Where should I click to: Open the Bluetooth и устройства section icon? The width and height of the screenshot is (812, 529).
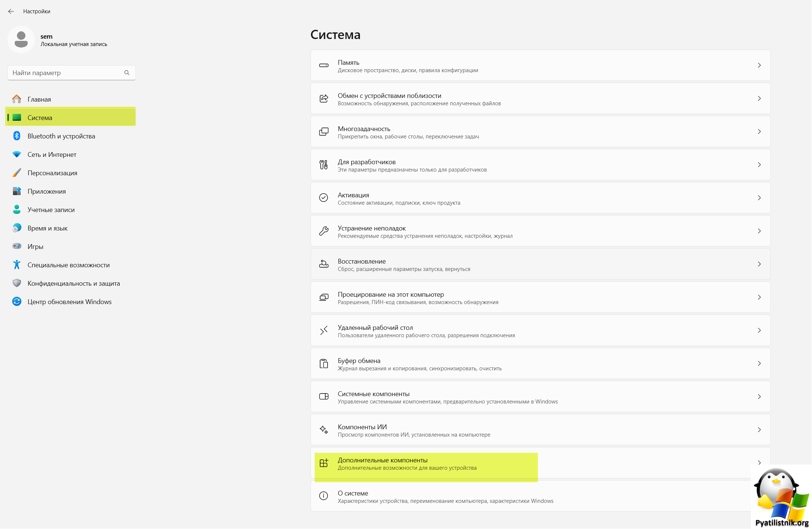[x=17, y=136]
